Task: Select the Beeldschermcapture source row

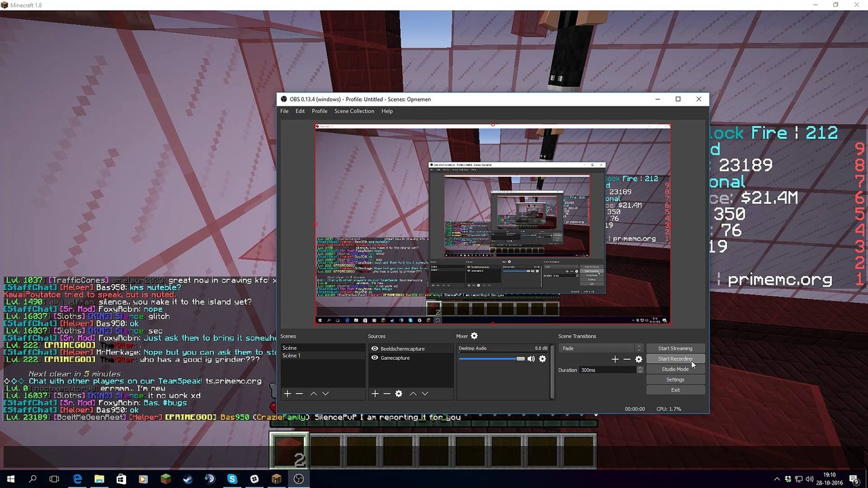Action: point(411,348)
